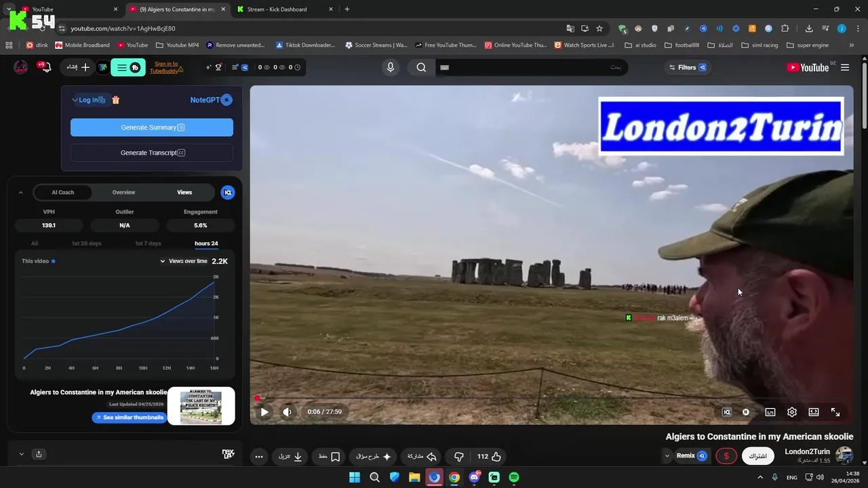Bookmark this page with the star icon

[599, 28]
